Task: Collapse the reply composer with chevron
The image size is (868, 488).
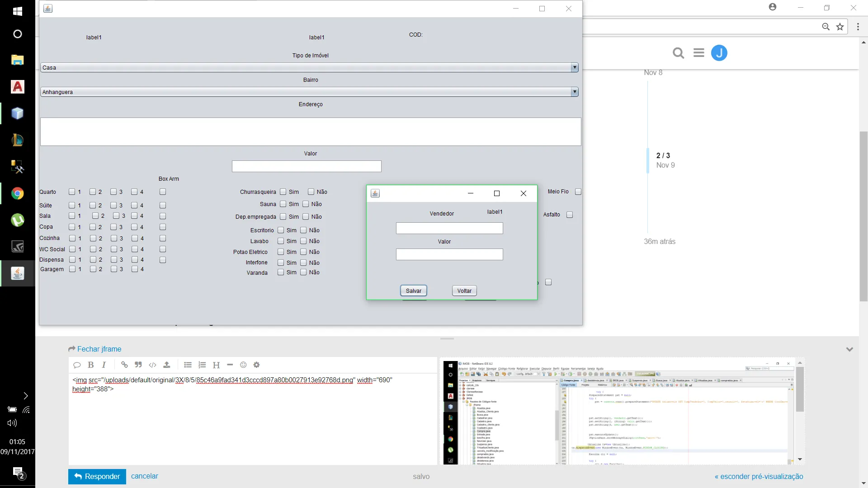Action: [x=849, y=349]
